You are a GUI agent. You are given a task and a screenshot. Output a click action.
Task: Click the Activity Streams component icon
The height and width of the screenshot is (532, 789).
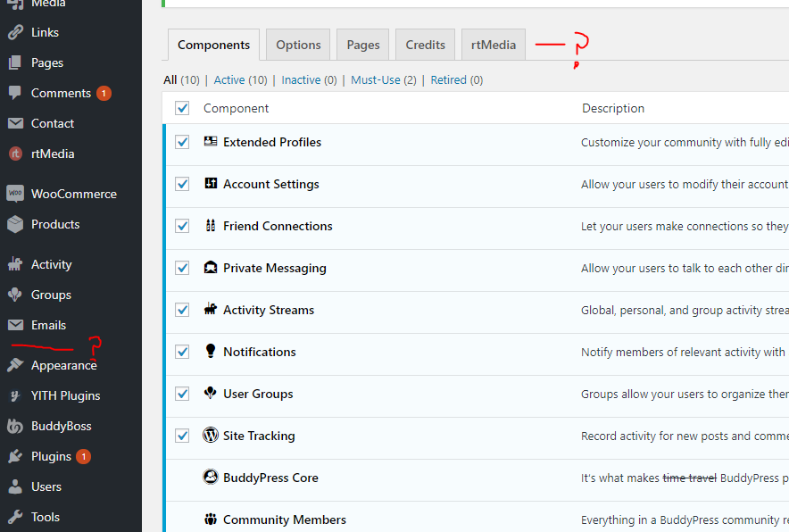211,309
